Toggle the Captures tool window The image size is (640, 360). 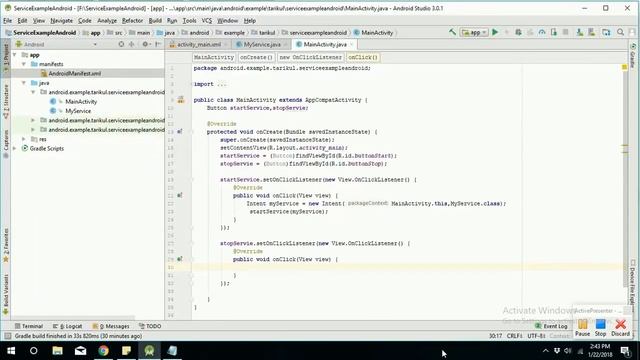point(6,144)
